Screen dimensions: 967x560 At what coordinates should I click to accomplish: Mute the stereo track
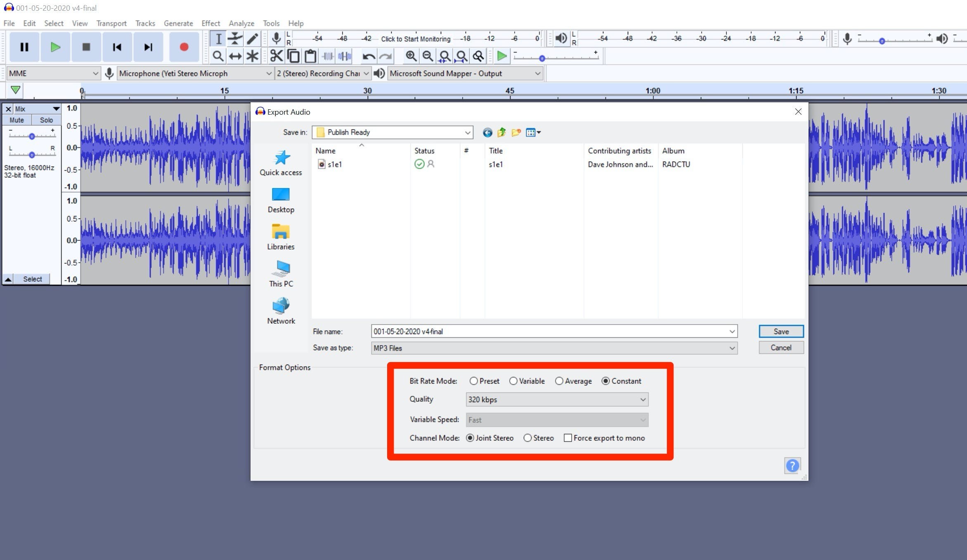[17, 120]
